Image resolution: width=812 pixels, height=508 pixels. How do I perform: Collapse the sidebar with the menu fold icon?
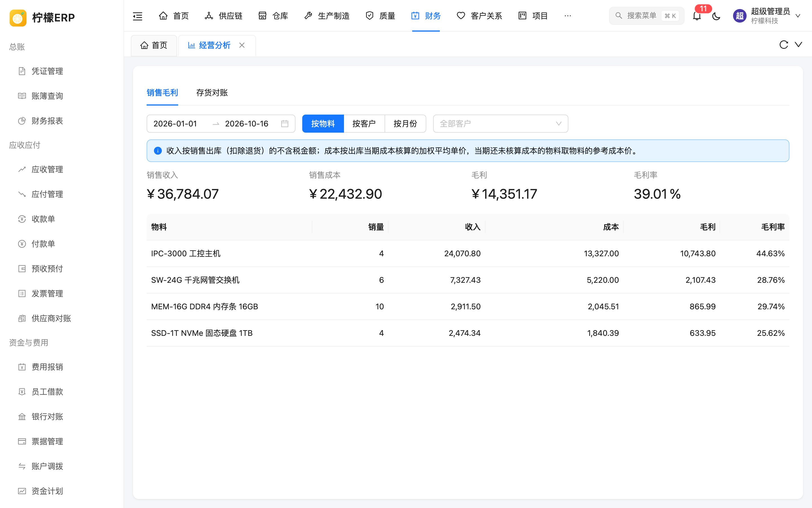(x=138, y=16)
